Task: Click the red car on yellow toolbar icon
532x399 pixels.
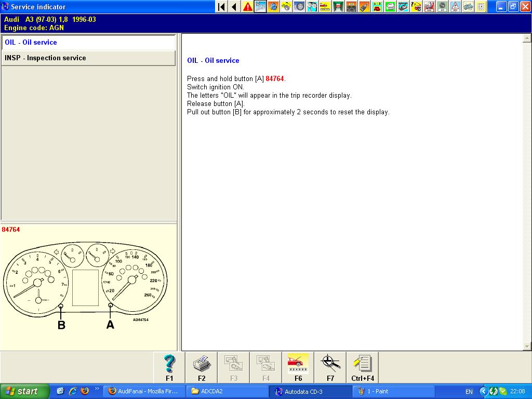Action: [x=325, y=6]
